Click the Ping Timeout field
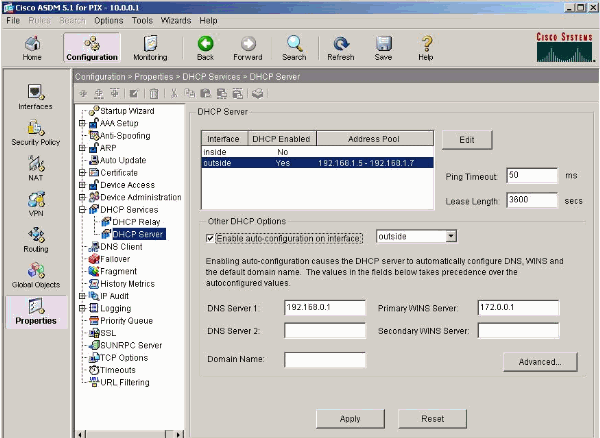The height and width of the screenshot is (438, 600). [532, 176]
